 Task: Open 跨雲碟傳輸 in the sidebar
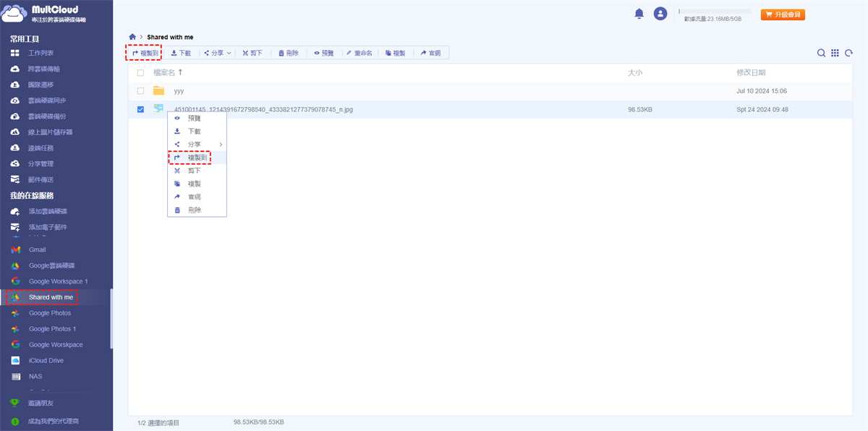point(44,69)
